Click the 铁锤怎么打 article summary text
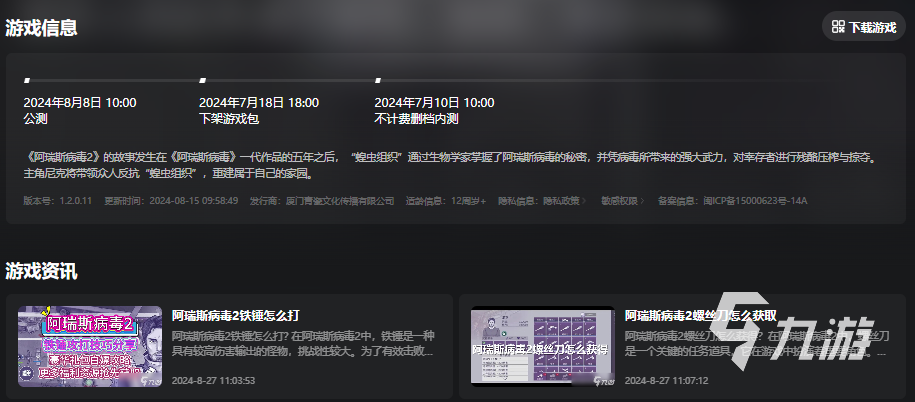The width and height of the screenshot is (915, 402). point(303,344)
